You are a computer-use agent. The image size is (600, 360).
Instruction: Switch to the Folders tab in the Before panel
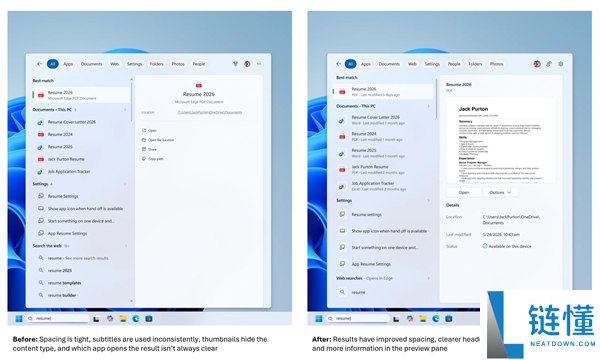tap(157, 64)
